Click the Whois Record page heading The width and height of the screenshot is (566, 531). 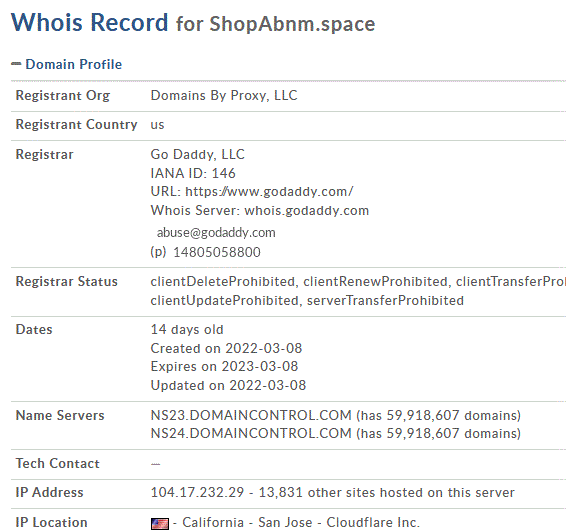point(90,22)
